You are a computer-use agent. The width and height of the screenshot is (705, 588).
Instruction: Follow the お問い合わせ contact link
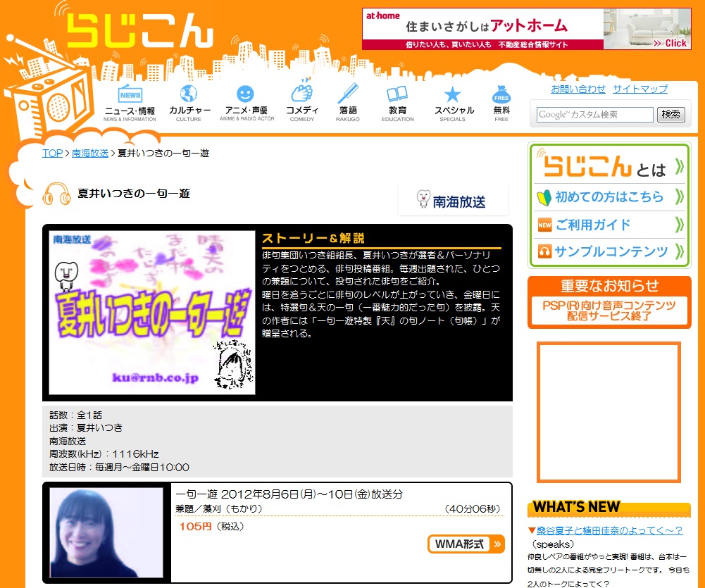578,89
